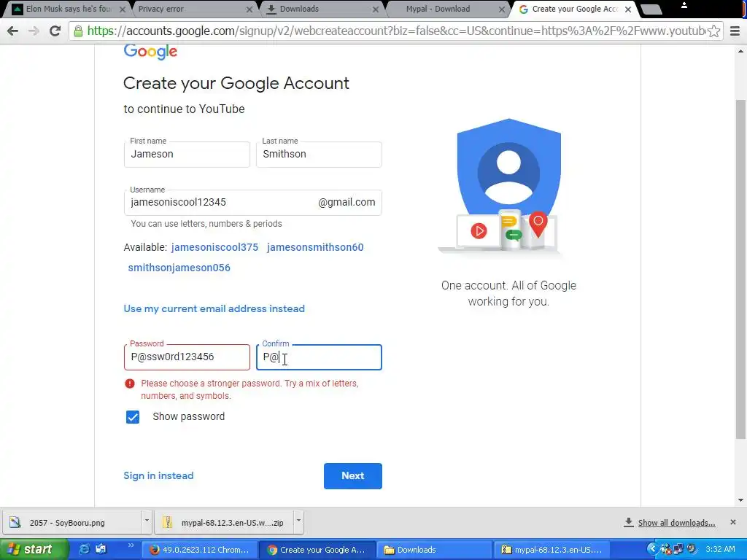Expand the mypal zip download options arrow
The height and width of the screenshot is (560, 747).
(298, 521)
